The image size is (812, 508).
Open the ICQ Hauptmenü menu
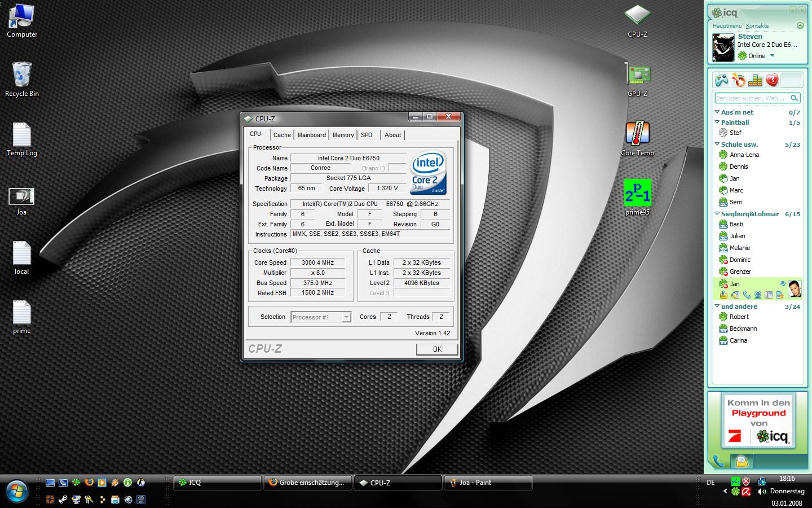727,25
